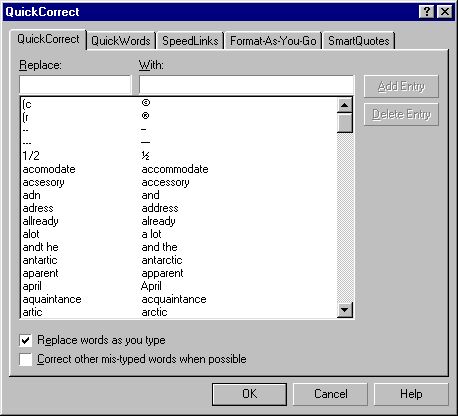Select the alot entry row

tap(179, 234)
